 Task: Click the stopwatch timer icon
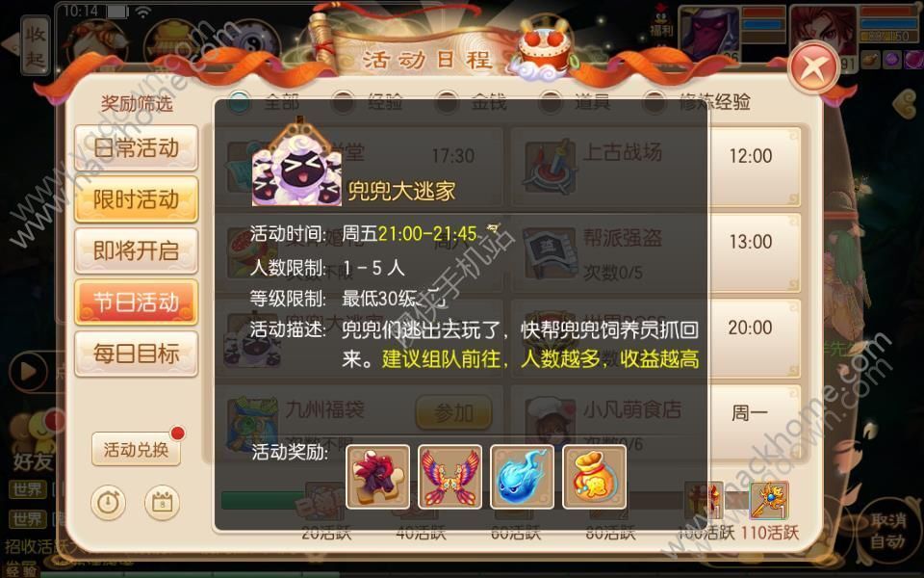tap(109, 503)
